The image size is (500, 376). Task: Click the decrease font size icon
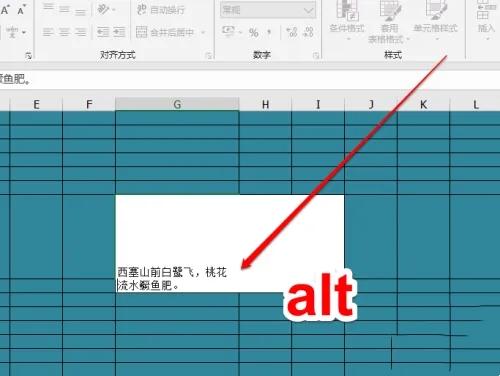click(x=21, y=10)
